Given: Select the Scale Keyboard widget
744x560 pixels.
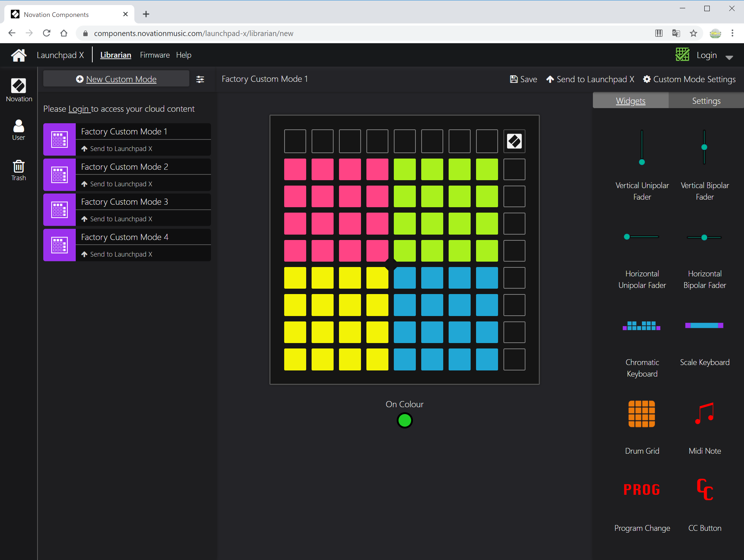Looking at the screenshot, I should click(704, 326).
